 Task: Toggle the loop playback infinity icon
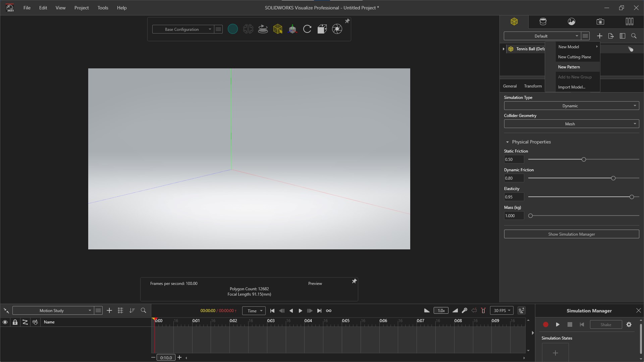pyautogui.click(x=329, y=311)
